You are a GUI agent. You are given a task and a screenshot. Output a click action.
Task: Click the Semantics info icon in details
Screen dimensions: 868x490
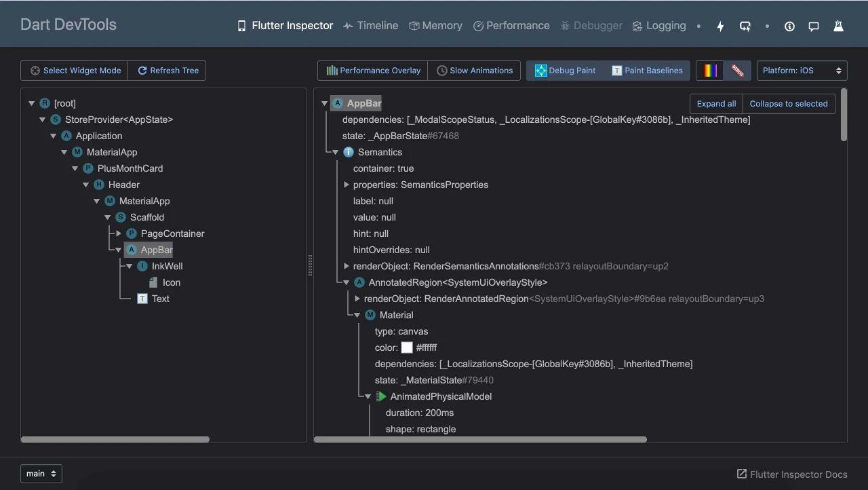pyautogui.click(x=349, y=152)
